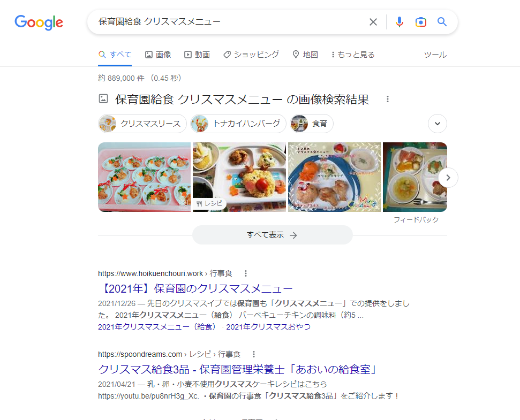This screenshot has height=420, width=520.
Task: Open three-dot menu beside spoondreams.com result
Action: [x=254, y=354]
